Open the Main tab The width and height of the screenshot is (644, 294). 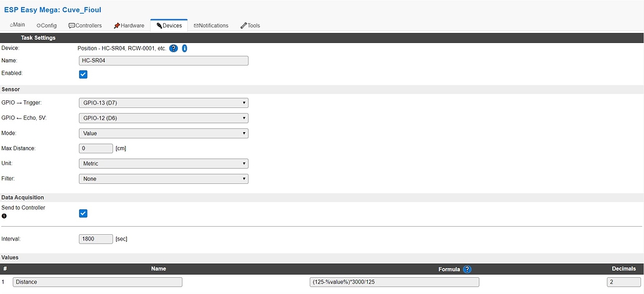[x=17, y=26]
